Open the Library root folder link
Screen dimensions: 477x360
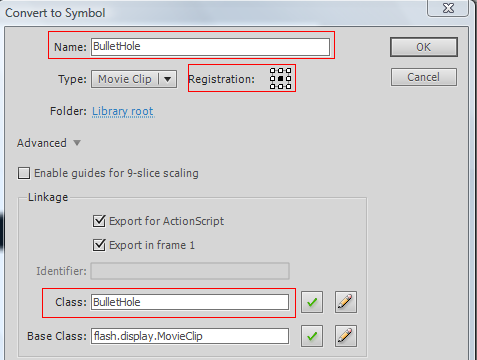pyautogui.click(x=123, y=111)
